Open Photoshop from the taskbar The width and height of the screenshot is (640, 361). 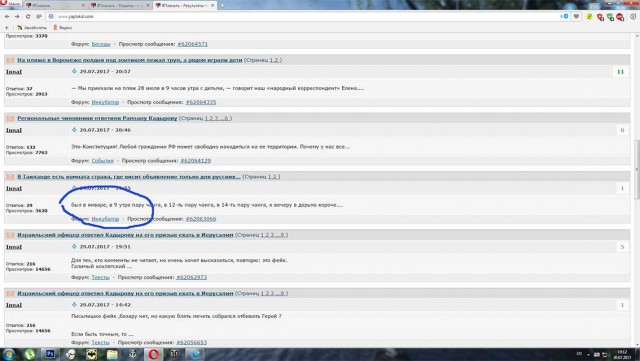tap(50, 354)
